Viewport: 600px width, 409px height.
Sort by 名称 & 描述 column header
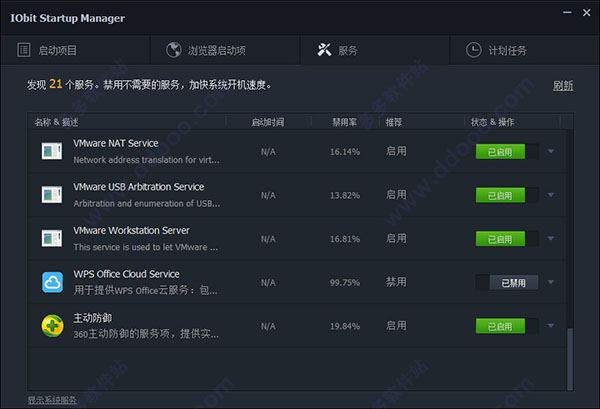click(x=56, y=122)
